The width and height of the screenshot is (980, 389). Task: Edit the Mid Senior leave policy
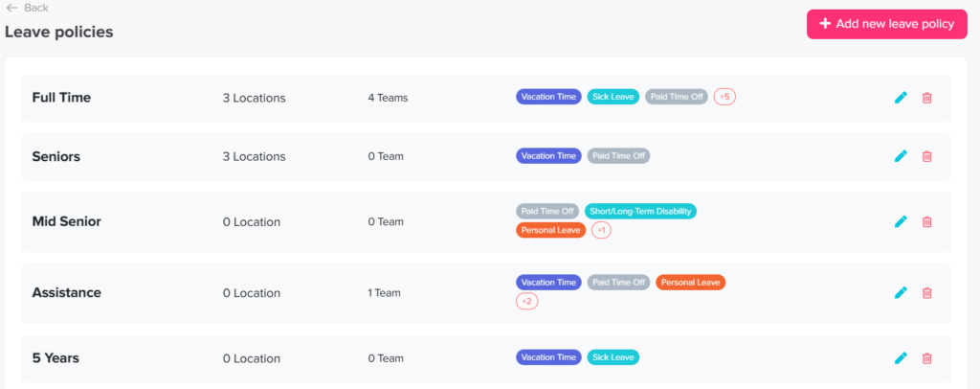click(x=900, y=221)
